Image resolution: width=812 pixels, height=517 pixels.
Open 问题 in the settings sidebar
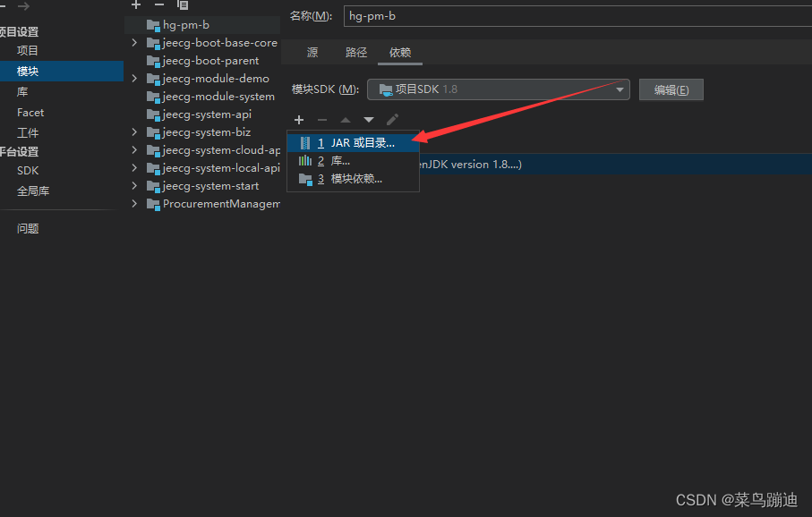coord(28,228)
